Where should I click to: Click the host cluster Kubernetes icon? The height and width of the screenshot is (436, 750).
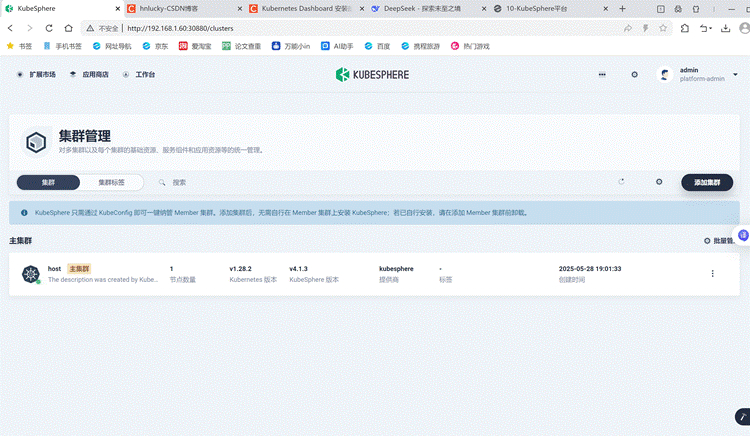(x=31, y=274)
